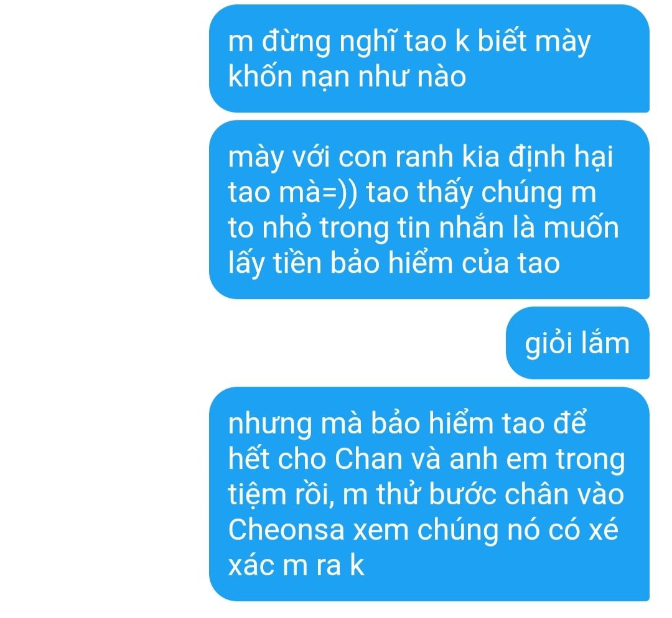Click 'to nhỏ' in the second message

coord(269,227)
